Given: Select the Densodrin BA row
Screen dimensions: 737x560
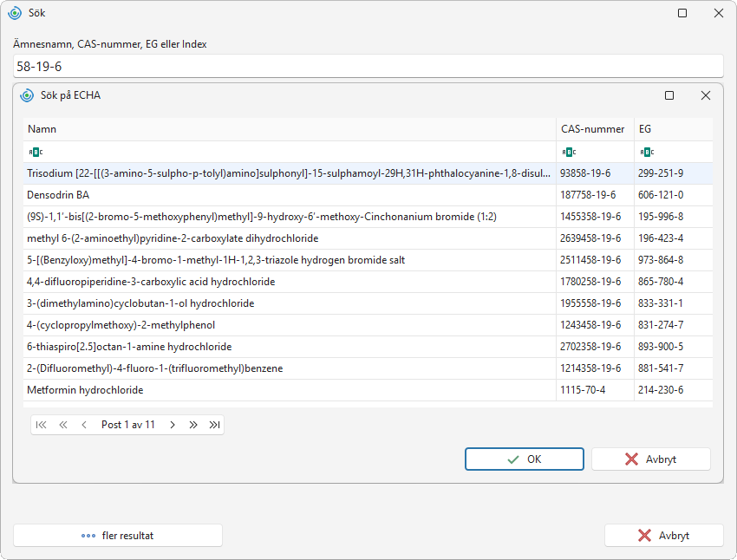Looking at the screenshot, I should [368, 195].
